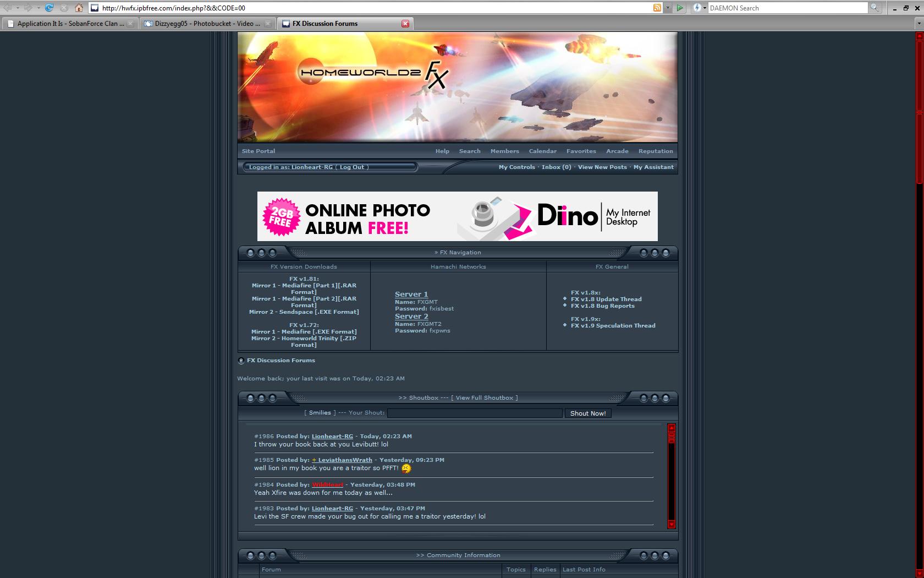Viewport: 924px width, 578px height.
Task: Click the browser Back arrow button
Action: 7,8
